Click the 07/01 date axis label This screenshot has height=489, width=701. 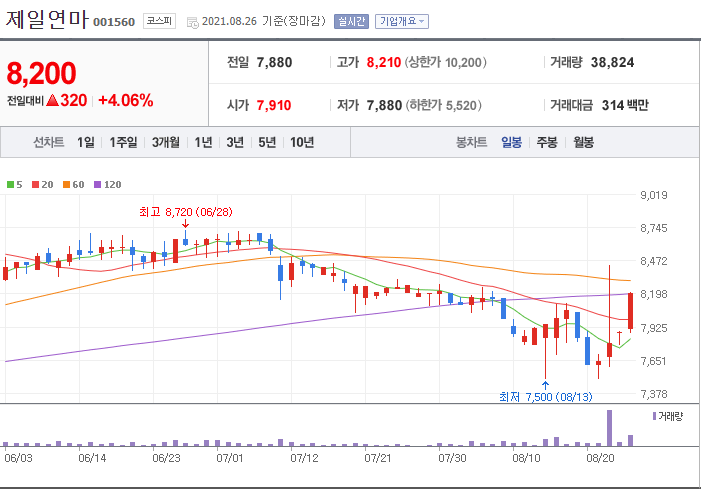pyautogui.click(x=230, y=458)
